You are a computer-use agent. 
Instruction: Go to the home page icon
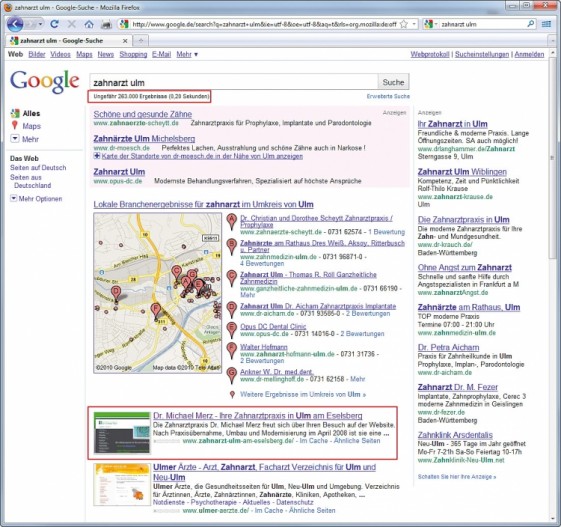click(89, 24)
